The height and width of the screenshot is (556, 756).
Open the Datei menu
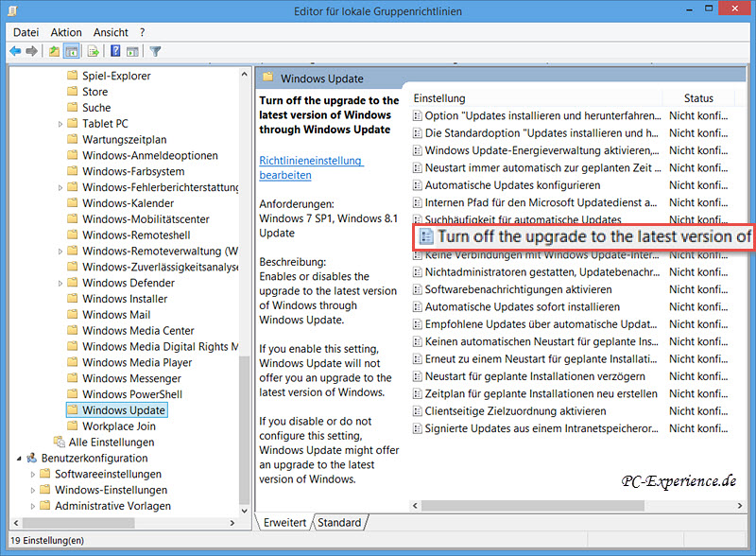[x=26, y=32]
